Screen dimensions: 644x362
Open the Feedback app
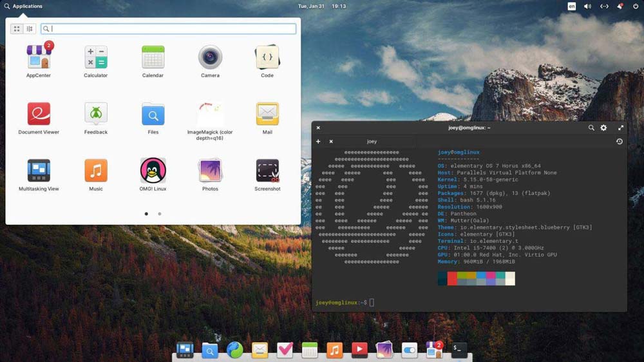[x=96, y=117]
